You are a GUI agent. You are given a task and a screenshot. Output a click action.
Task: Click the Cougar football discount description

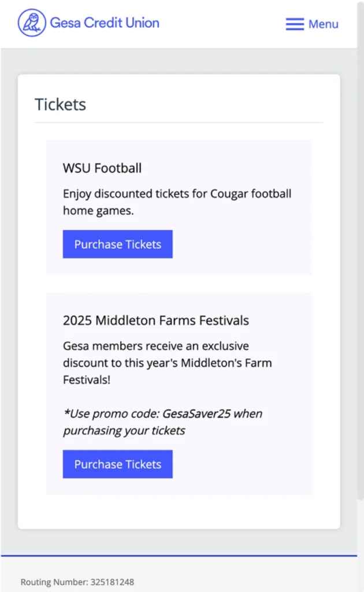[x=177, y=202]
